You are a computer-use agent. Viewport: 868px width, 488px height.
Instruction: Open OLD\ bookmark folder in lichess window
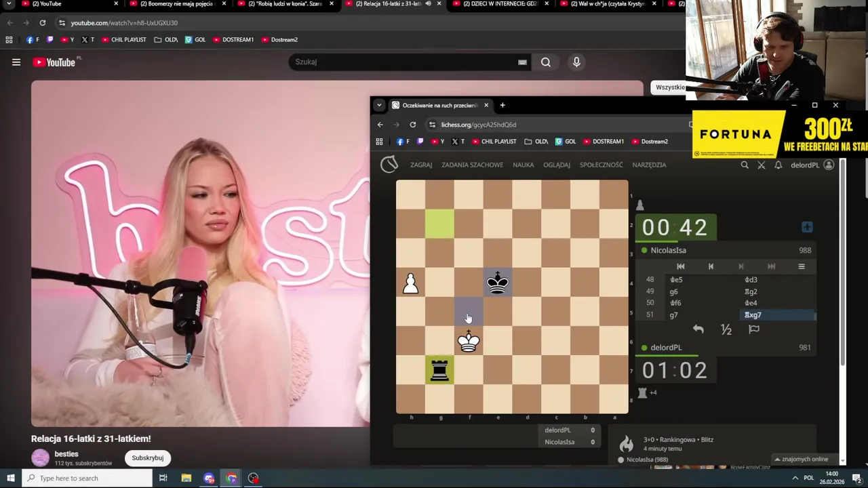[536, 142]
